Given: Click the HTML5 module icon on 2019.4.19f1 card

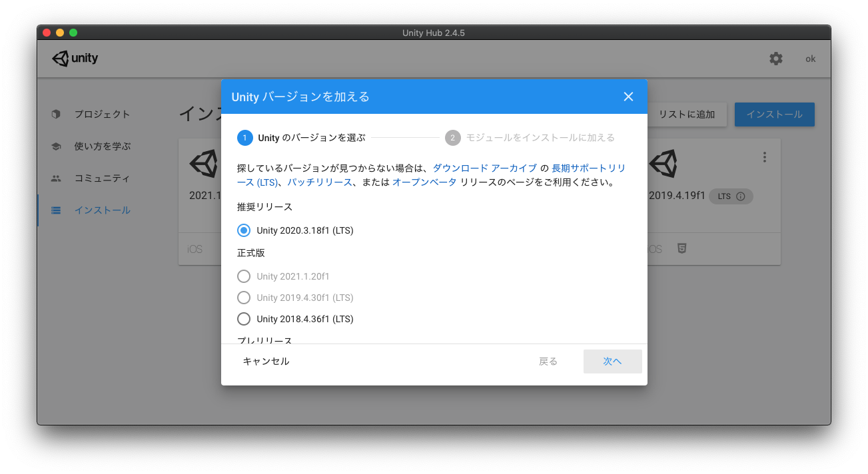Looking at the screenshot, I should point(681,248).
